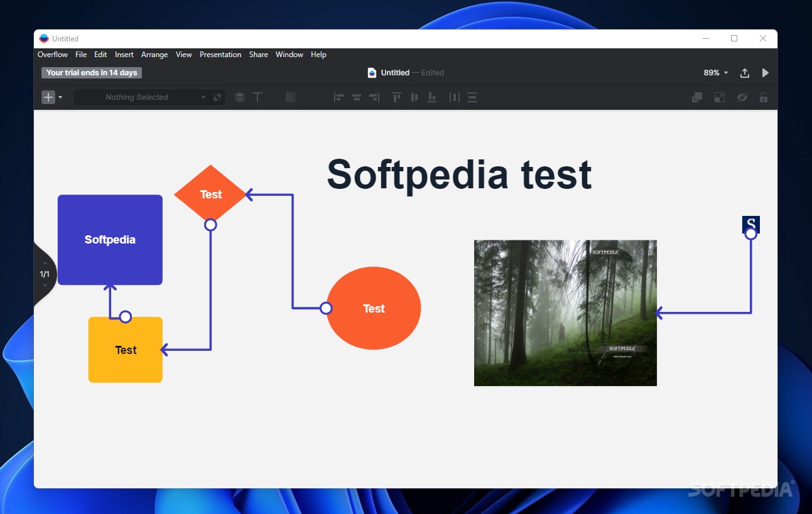Click the document icon beside Untitled title
Viewport: 812px width, 514px height.
[372, 73]
